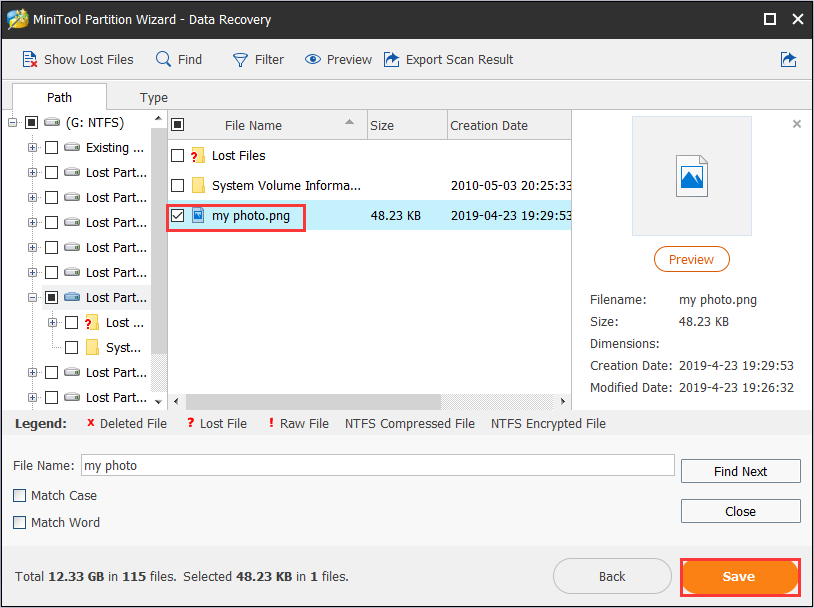Select the System Volume Informa... folder name

(x=286, y=185)
